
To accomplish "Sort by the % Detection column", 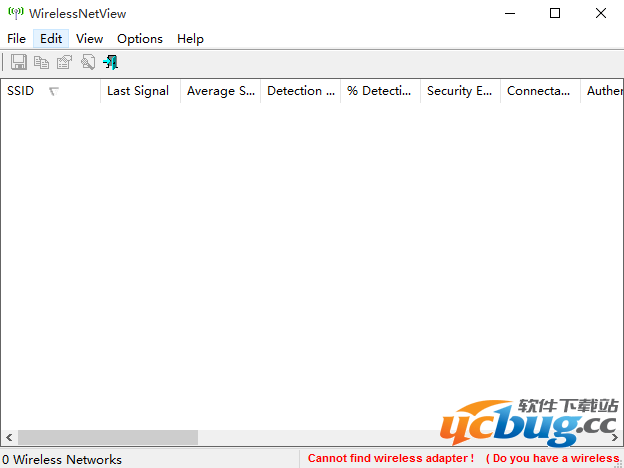I will pyautogui.click(x=380, y=91).
